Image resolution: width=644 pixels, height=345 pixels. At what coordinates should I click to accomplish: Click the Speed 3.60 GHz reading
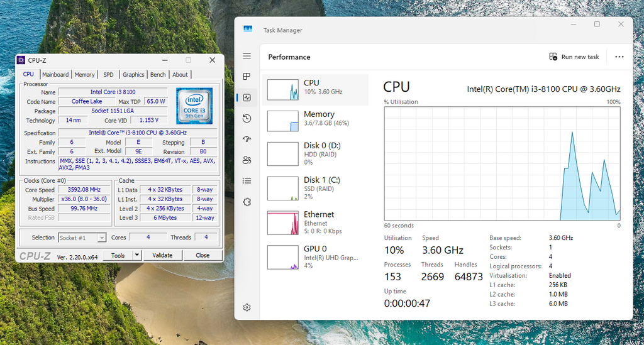pos(443,250)
